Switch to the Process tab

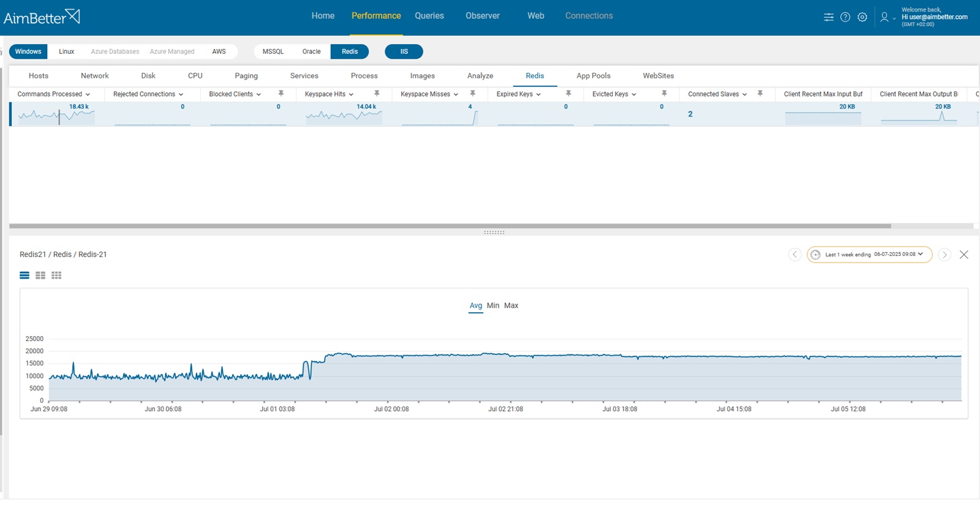tap(364, 76)
